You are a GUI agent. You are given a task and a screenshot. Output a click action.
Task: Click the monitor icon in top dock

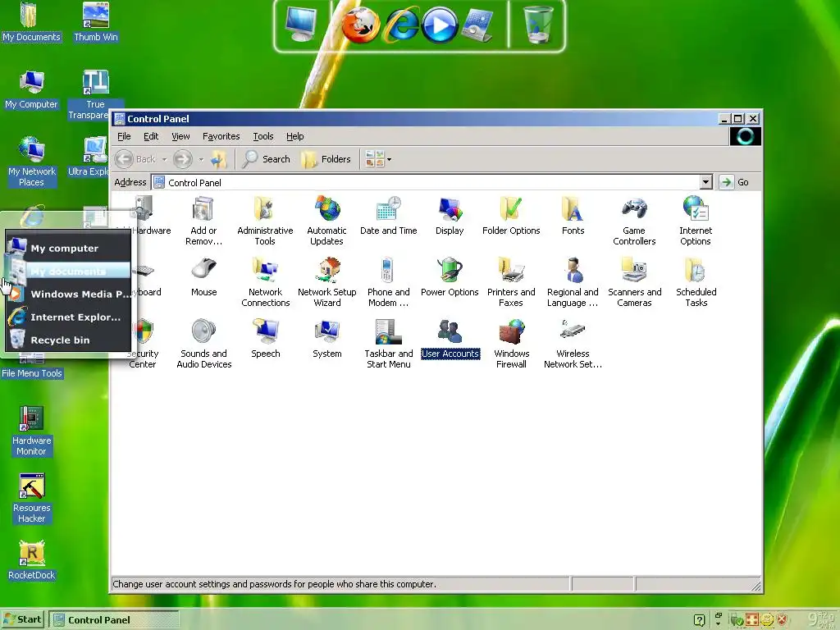[301, 24]
